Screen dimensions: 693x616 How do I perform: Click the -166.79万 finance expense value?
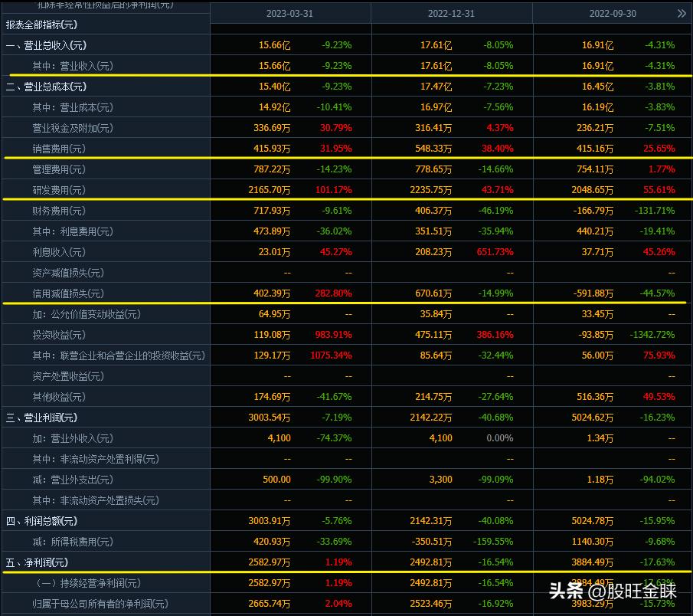(593, 211)
